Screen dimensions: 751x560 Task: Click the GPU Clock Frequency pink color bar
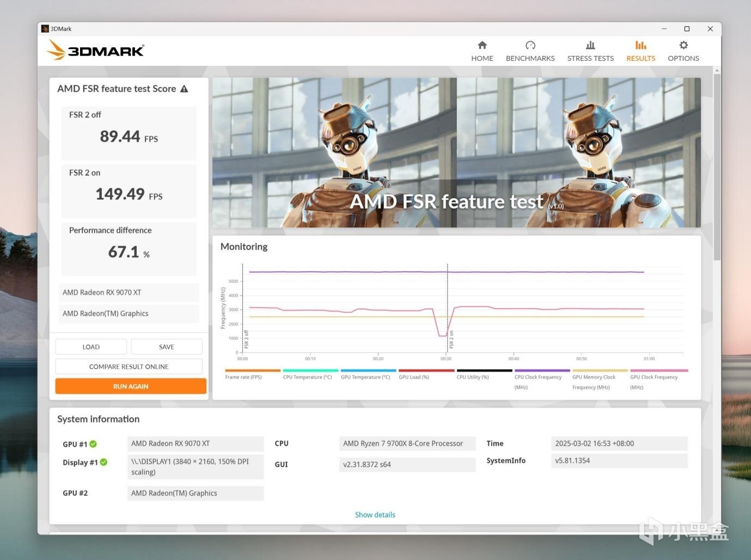coord(659,371)
